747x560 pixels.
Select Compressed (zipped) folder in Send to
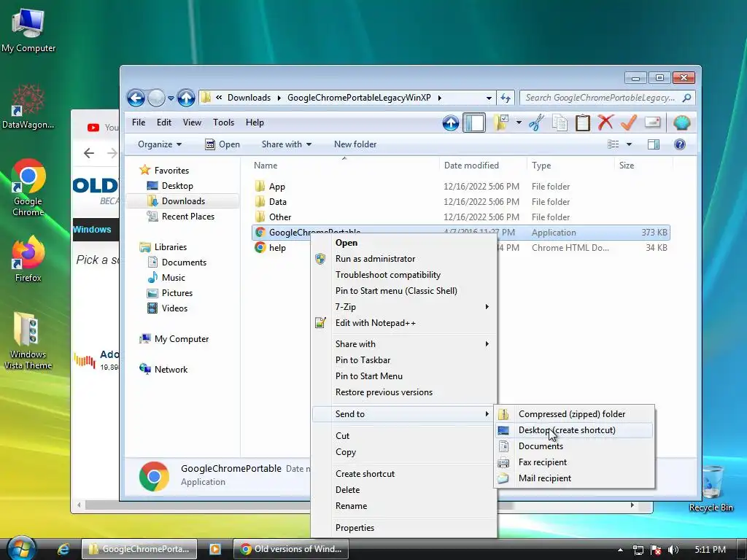(x=574, y=414)
